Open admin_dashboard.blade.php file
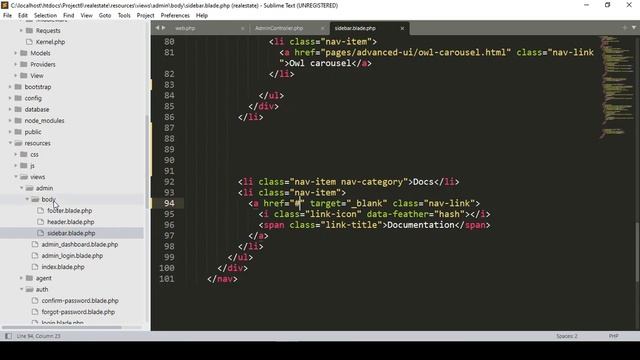The image size is (640, 360). click(x=80, y=244)
